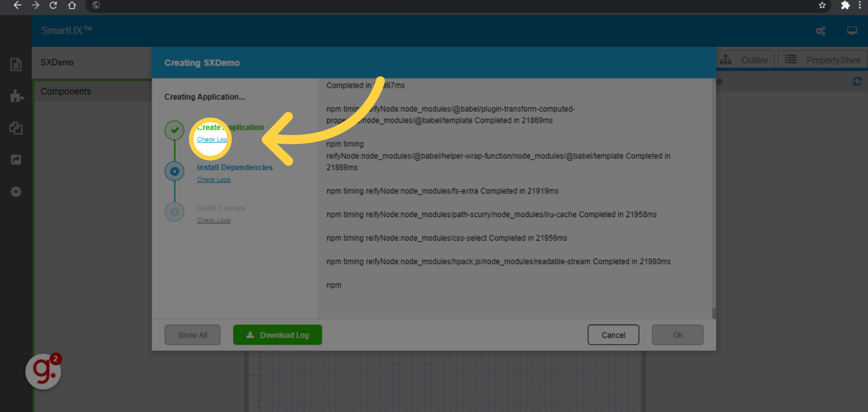Click the browser back arrow
The height and width of the screenshot is (412, 868).
[17, 5]
